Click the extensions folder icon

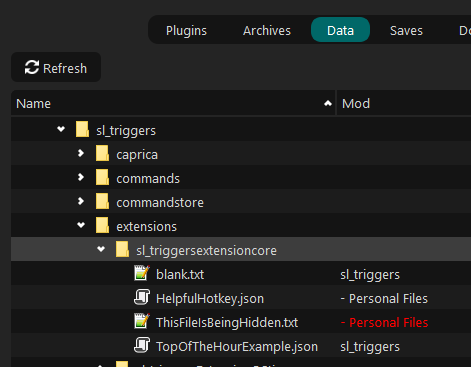pyautogui.click(x=102, y=225)
